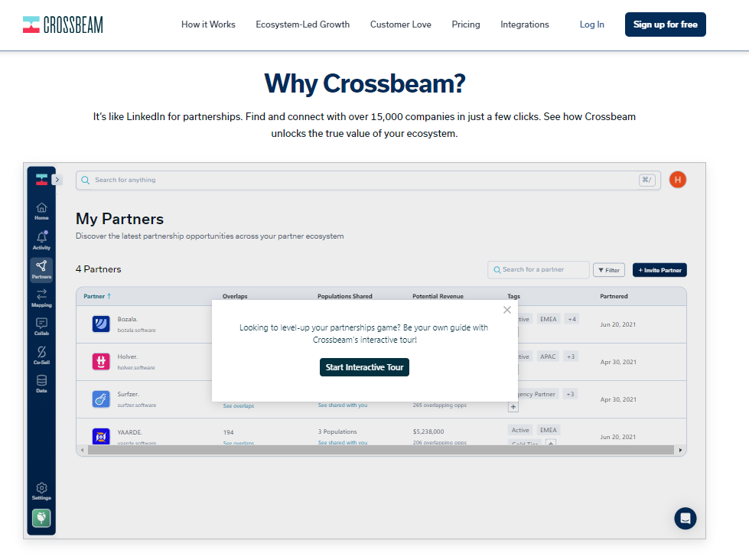Image resolution: width=749 pixels, height=560 pixels.
Task: Click scrollbar left arrow under table
Action: coord(82,450)
